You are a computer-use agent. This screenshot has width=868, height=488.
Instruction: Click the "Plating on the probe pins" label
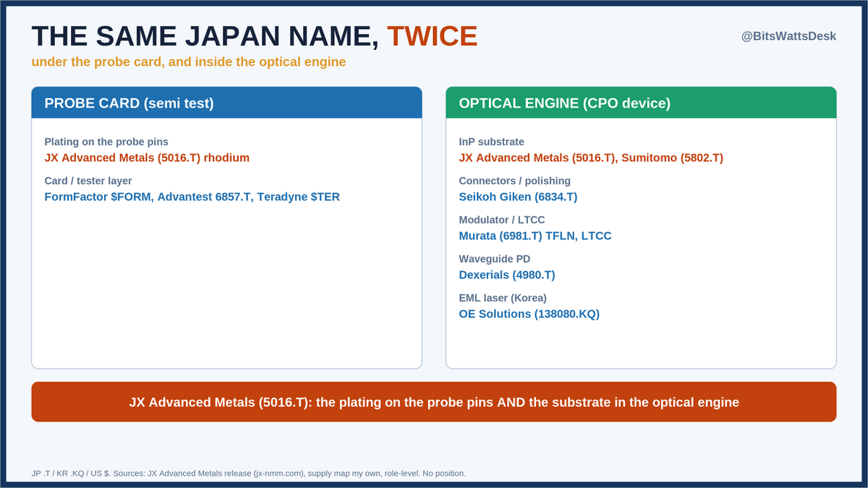click(106, 142)
